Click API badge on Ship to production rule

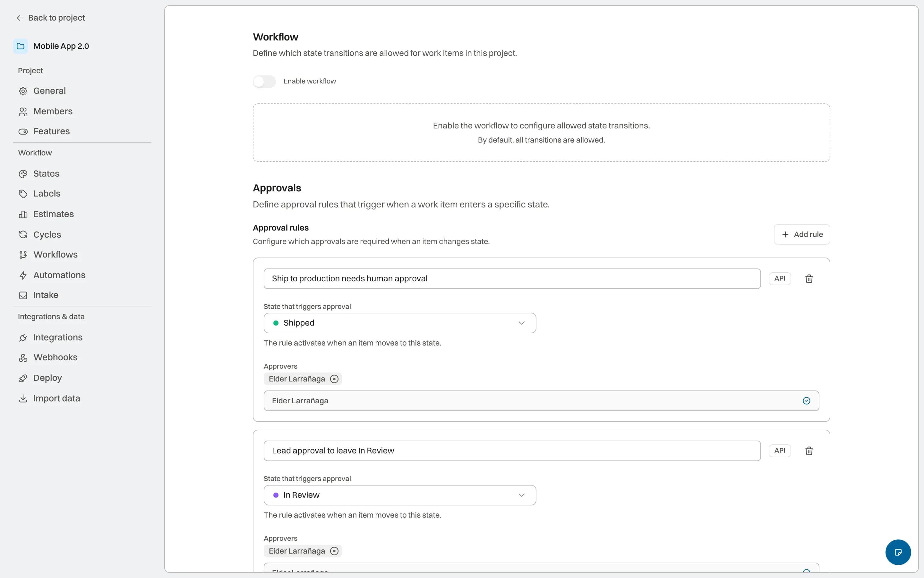(780, 279)
